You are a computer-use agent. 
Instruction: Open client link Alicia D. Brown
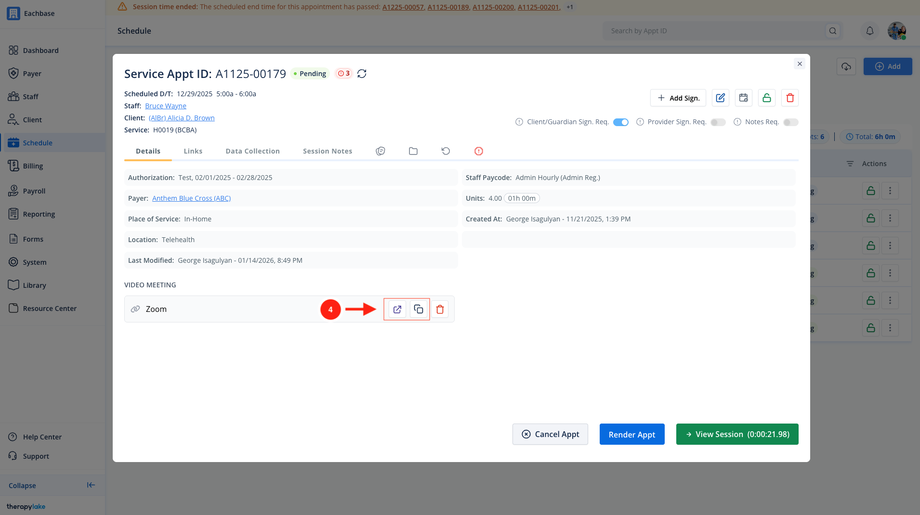click(181, 118)
